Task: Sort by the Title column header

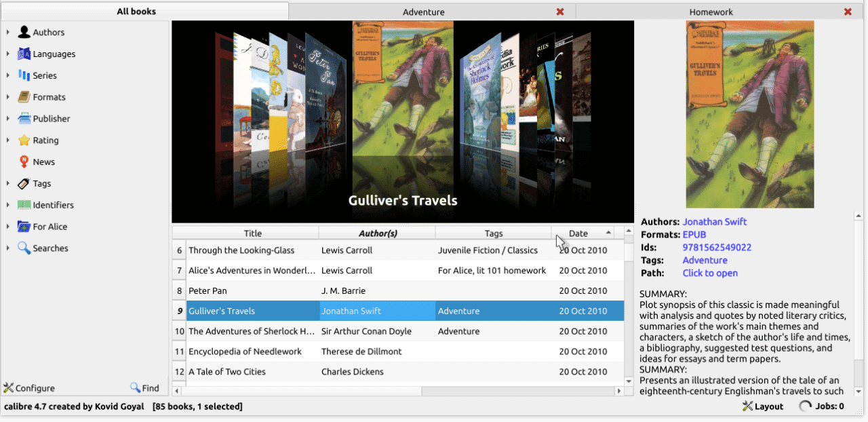Action: 253,233
